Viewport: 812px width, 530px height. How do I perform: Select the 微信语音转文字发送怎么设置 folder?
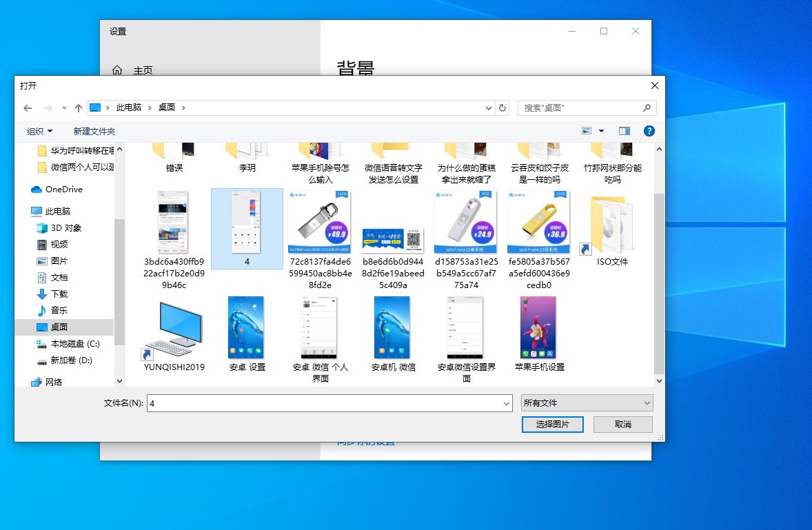(393, 163)
